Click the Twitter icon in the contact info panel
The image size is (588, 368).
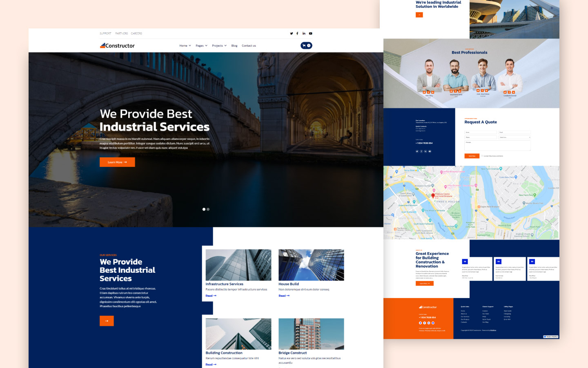pyautogui.click(x=417, y=151)
